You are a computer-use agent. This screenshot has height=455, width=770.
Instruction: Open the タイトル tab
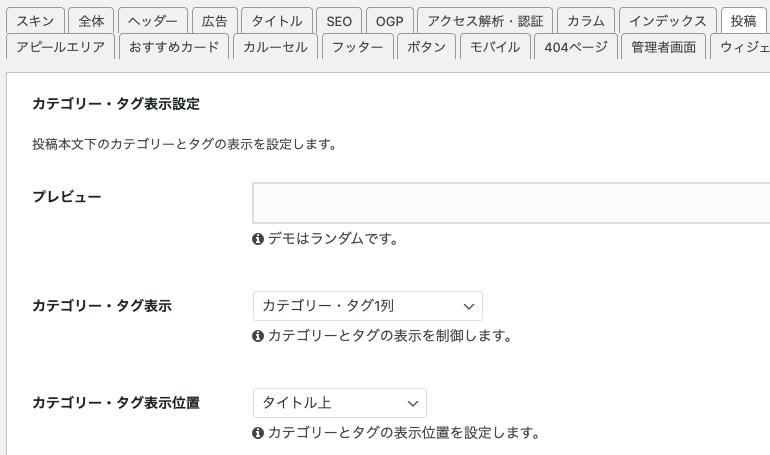(277, 21)
